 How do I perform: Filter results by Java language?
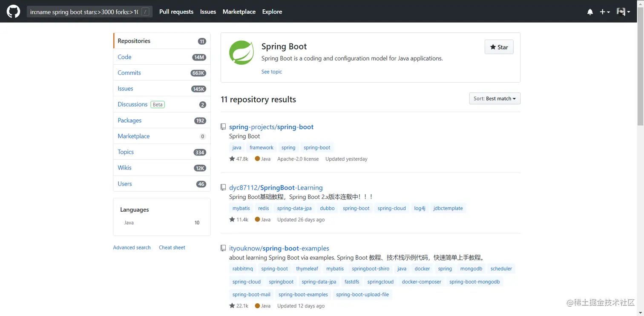[x=162, y=222]
